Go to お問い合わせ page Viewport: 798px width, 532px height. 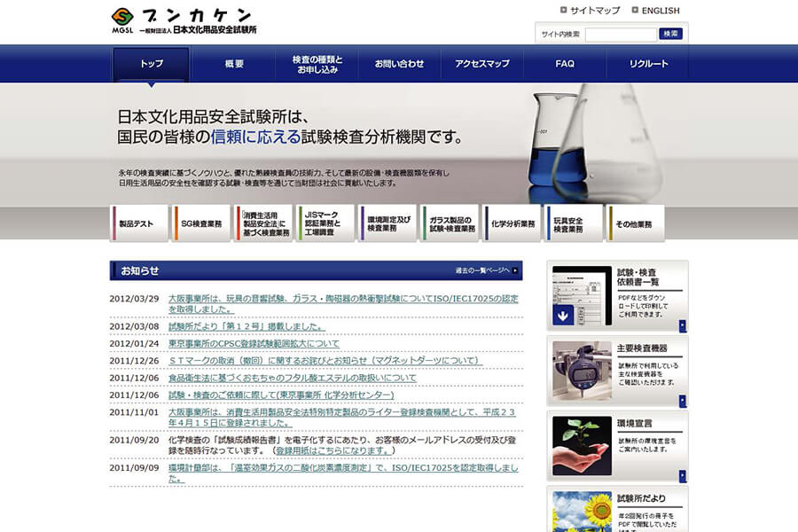[x=400, y=64]
